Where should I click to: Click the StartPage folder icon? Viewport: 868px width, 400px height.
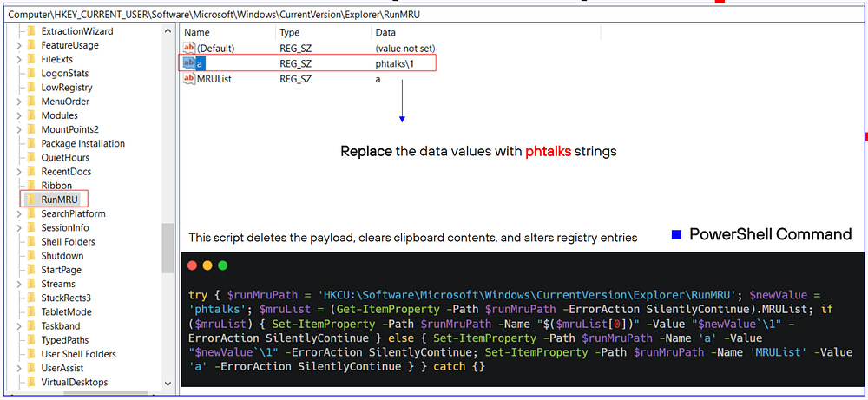31,270
